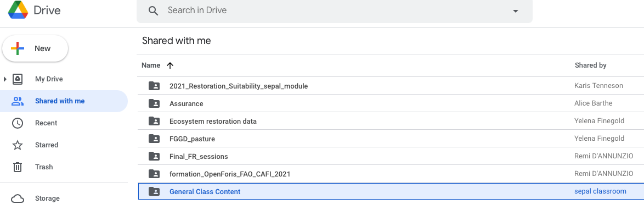The height and width of the screenshot is (204, 644).
Task: Click the Shared with me people icon
Action: pyautogui.click(x=18, y=101)
